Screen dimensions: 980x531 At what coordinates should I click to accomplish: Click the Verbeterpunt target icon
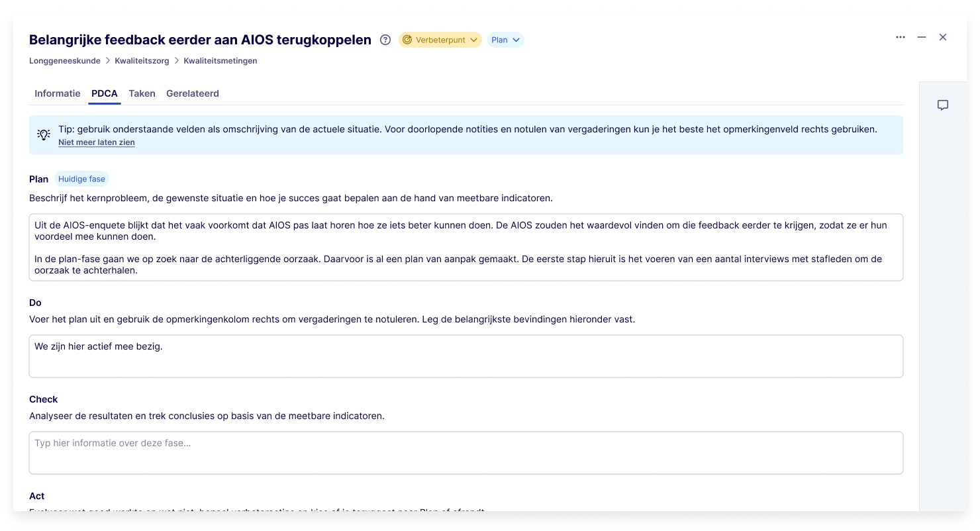[407, 40]
